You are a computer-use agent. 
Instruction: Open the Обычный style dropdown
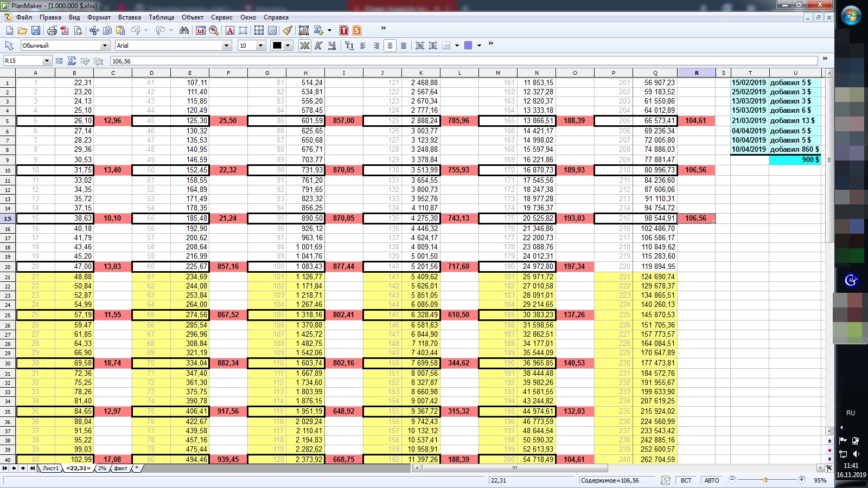point(105,46)
